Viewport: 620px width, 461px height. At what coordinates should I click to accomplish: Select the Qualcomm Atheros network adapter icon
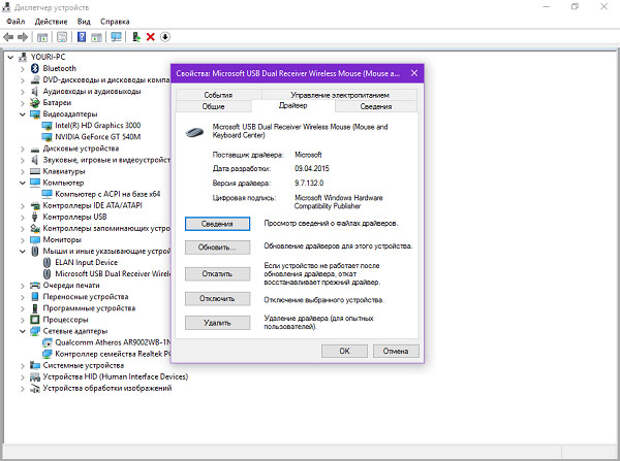click(47, 342)
